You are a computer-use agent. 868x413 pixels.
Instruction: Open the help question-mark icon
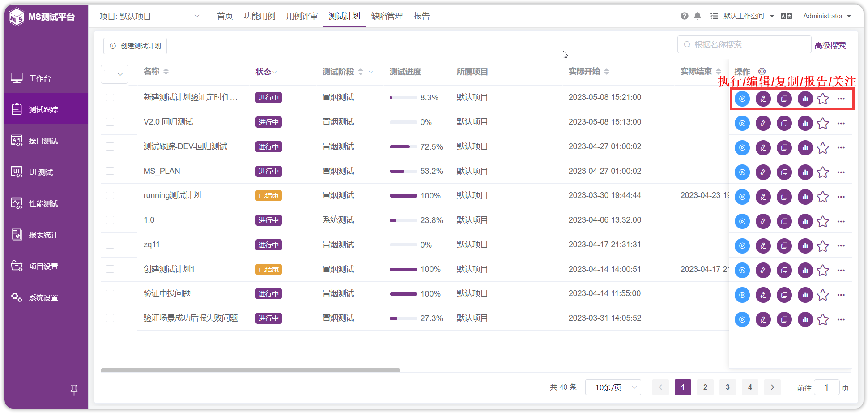[x=684, y=16]
